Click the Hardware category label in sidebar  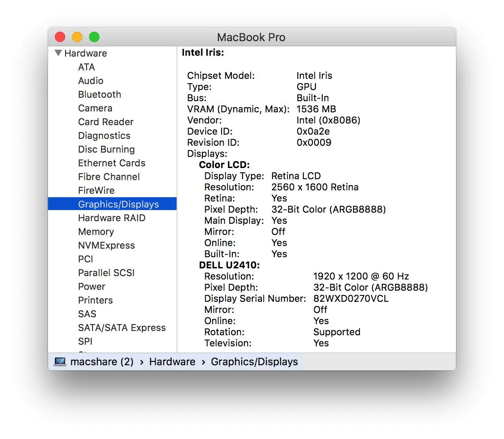pyautogui.click(x=86, y=54)
